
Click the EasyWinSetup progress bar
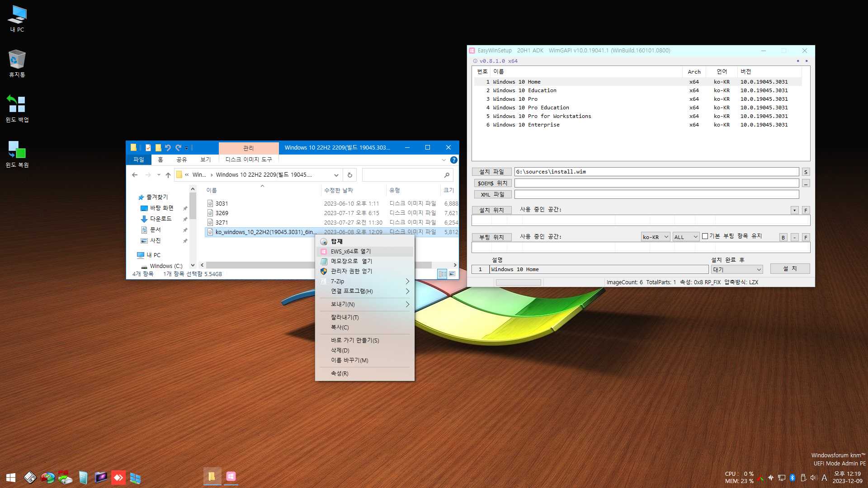coord(518,282)
